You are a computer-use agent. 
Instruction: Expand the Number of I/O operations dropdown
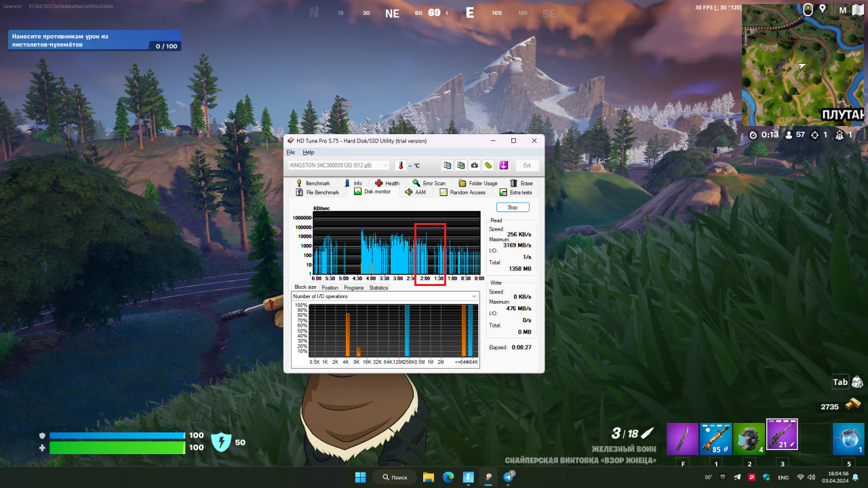[x=385, y=296]
